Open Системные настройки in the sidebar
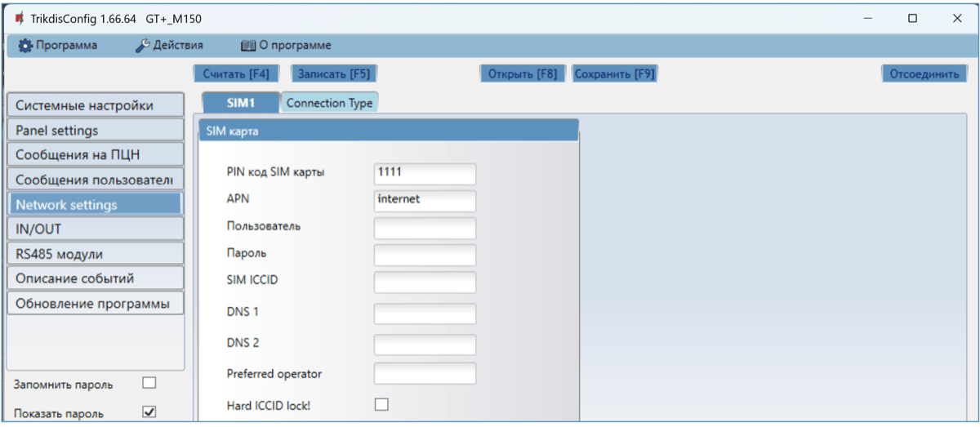Viewport: 980px width, 427px height. pyautogui.click(x=95, y=105)
